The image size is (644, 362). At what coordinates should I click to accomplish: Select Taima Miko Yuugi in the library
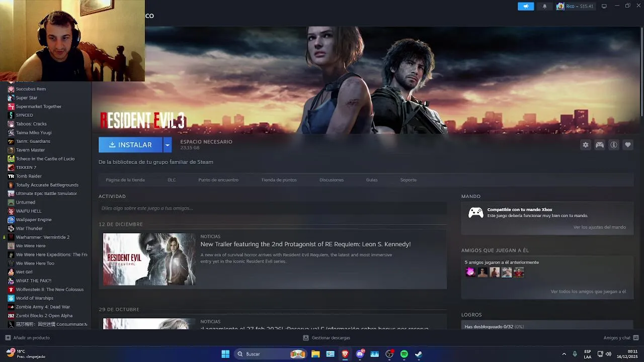click(34, 133)
